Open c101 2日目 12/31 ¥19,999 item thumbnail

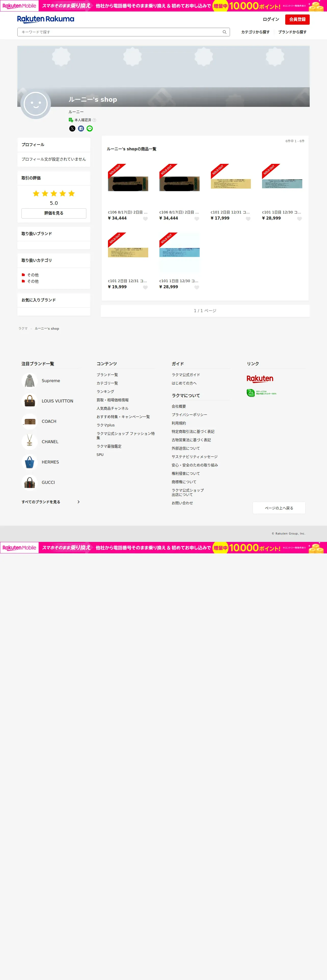[x=128, y=253]
